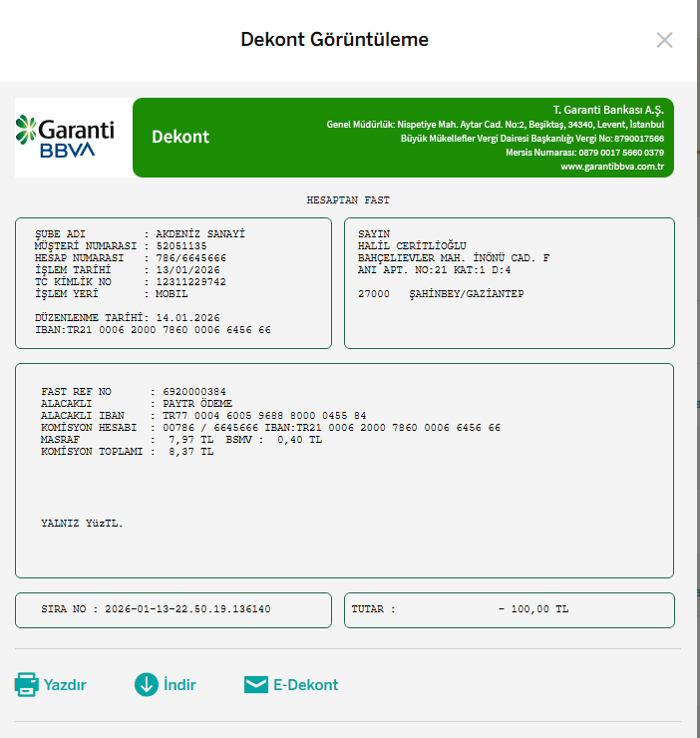Click the T. Garanti Bankası A.Ş. name
Image resolution: width=700 pixels, height=738 pixels.
point(608,110)
